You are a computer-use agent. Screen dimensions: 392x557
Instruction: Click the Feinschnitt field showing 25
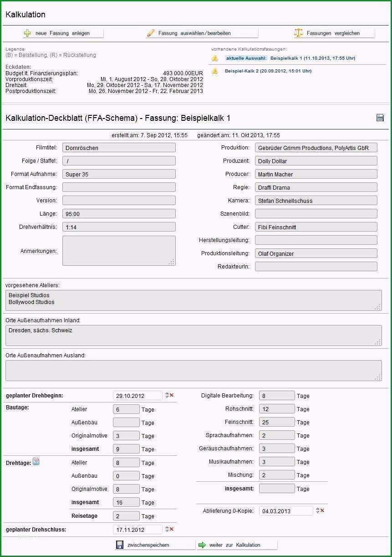[277, 422]
